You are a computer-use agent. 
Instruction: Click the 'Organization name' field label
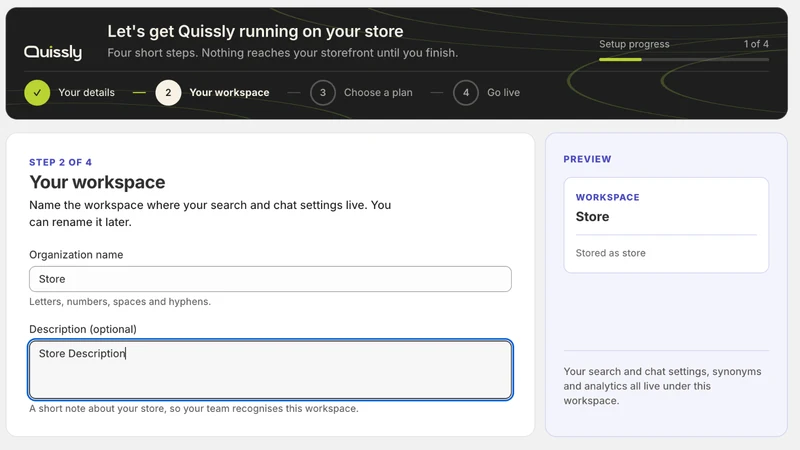tap(76, 255)
